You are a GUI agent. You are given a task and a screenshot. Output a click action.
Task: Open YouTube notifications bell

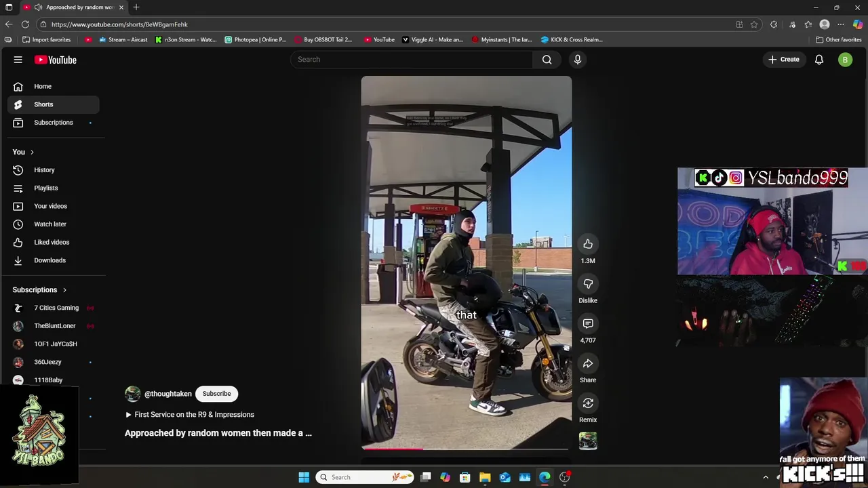tap(819, 60)
